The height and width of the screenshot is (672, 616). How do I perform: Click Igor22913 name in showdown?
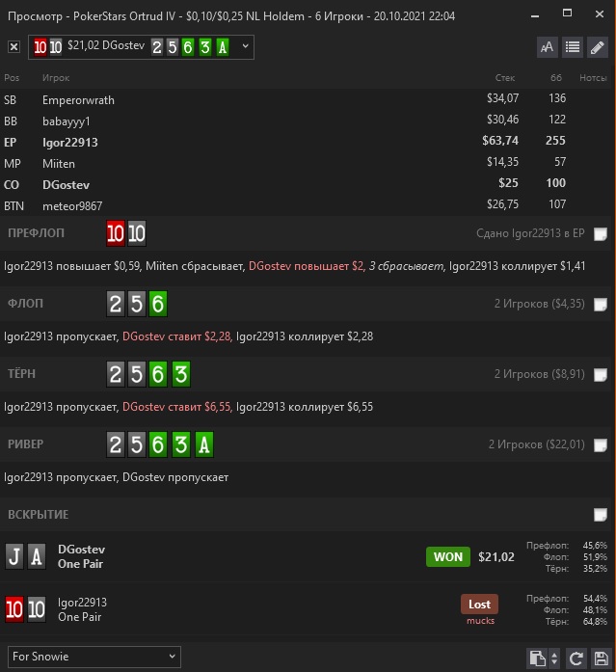82,603
